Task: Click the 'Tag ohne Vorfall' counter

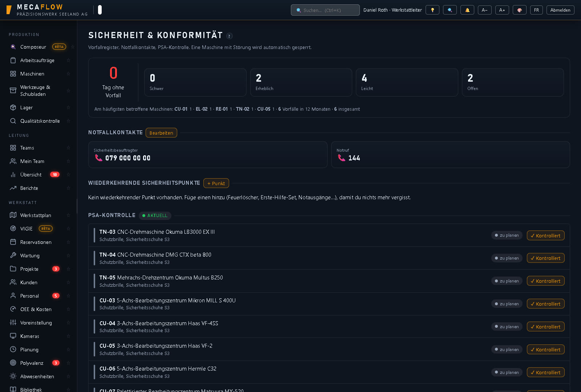Action: click(x=113, y=82)
